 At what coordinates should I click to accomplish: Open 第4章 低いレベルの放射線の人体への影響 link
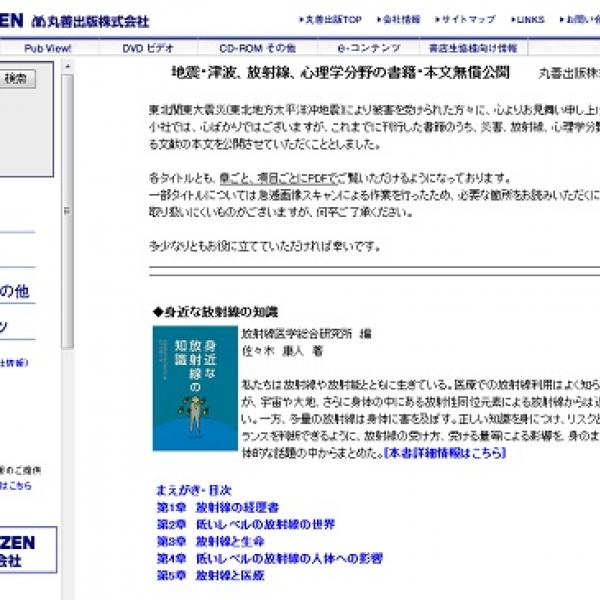coord(270,558)
